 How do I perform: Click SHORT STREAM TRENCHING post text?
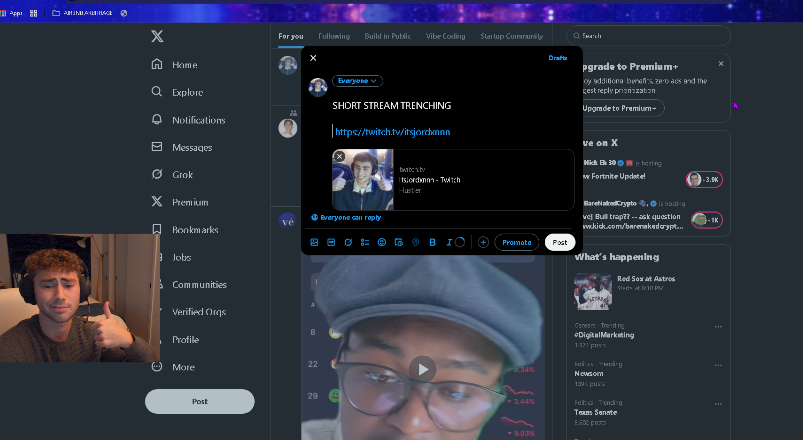pos(392,106)
